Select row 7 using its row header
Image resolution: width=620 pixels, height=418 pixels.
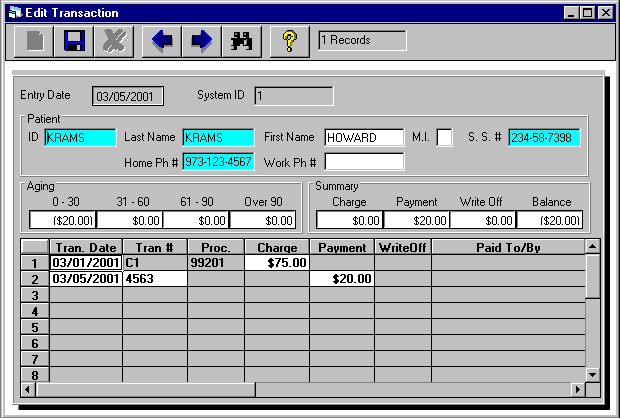[35, 359]
